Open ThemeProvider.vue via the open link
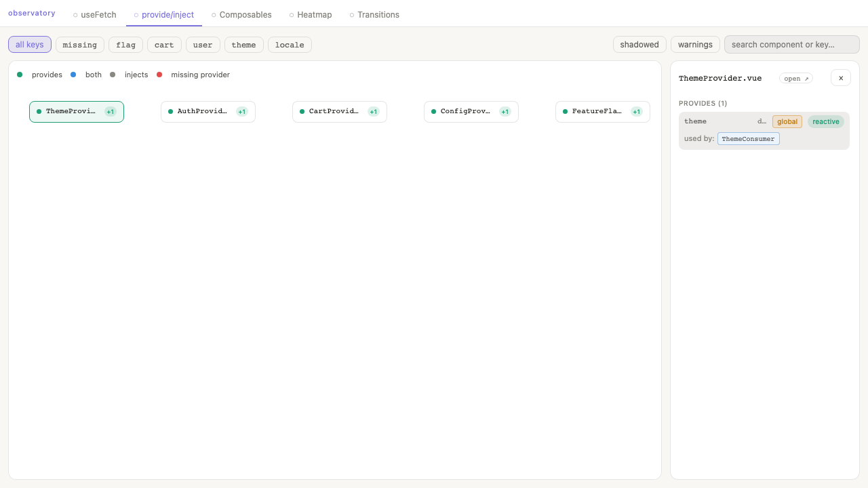Image resolution: width=868 pixels, height=488 pixels. tap(795, 79)
